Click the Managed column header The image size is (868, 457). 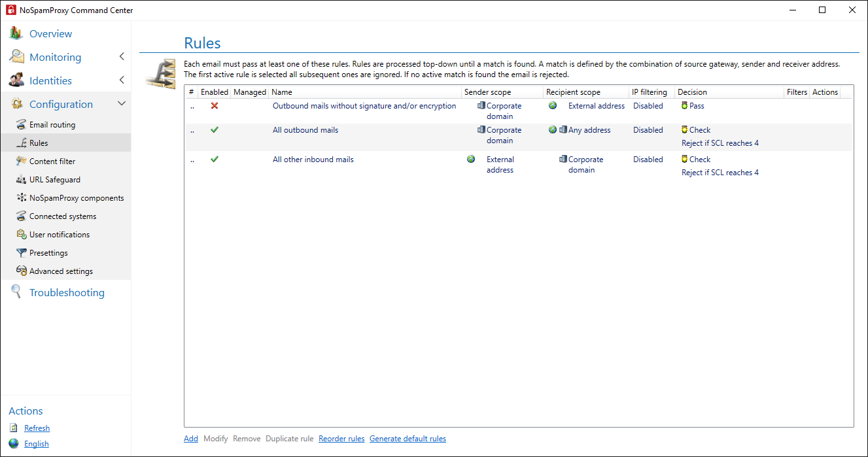pos(250,92)
